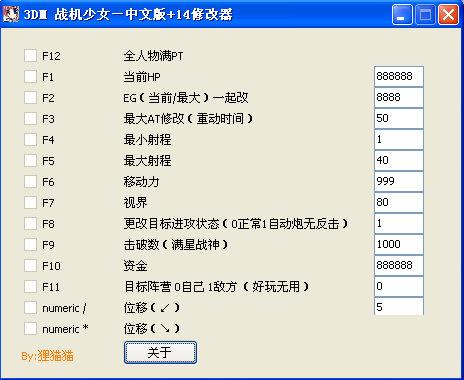Maximize the trainer window
The image size is (464, 380).
(425, 15)
